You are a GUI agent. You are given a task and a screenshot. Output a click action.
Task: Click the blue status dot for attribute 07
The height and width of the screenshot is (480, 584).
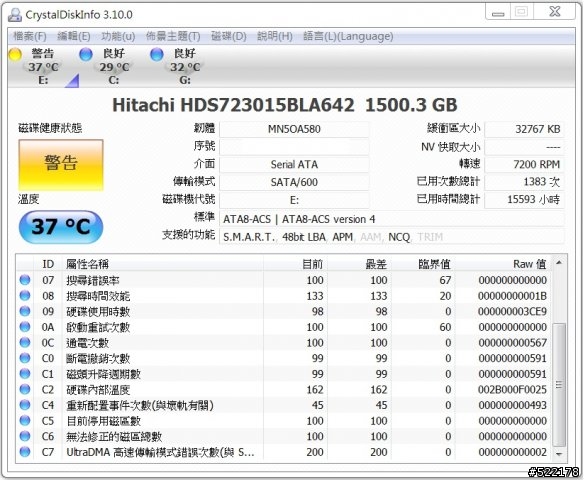25,280
